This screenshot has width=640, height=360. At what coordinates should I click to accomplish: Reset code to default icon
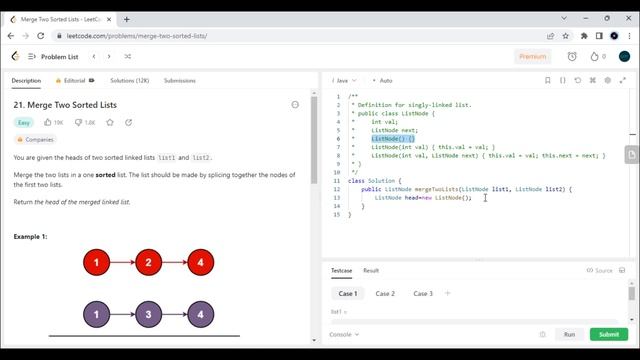(578, 80)
